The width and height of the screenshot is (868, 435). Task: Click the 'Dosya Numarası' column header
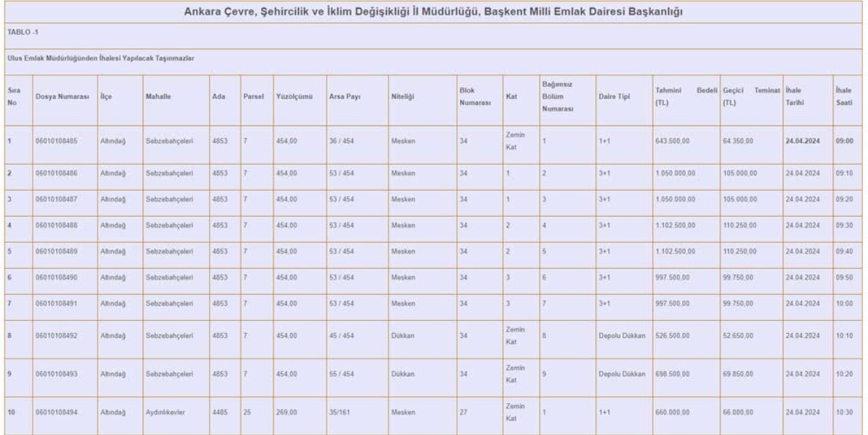pos(63,95)
